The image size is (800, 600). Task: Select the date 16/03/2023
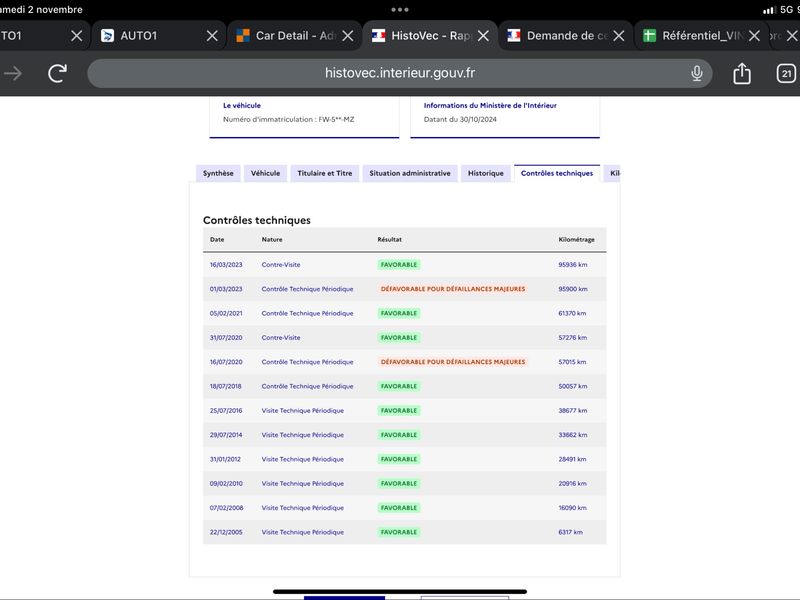pyautogui.click(x=226, y=265)
